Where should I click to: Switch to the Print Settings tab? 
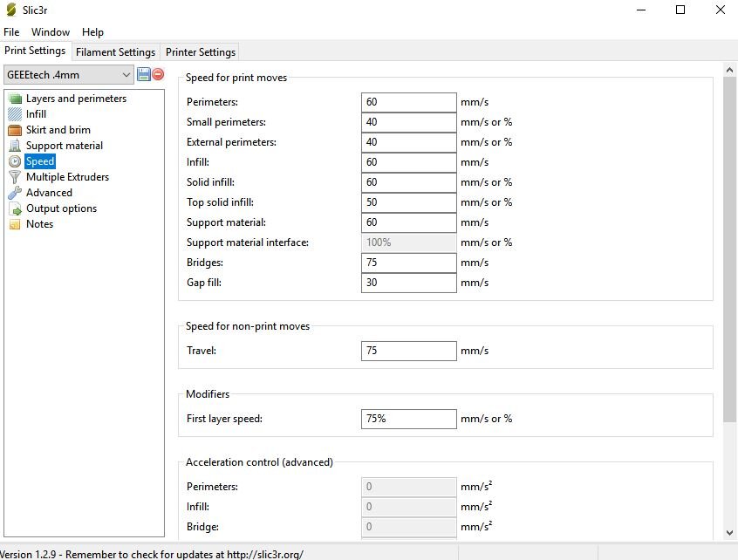(35, 51)
